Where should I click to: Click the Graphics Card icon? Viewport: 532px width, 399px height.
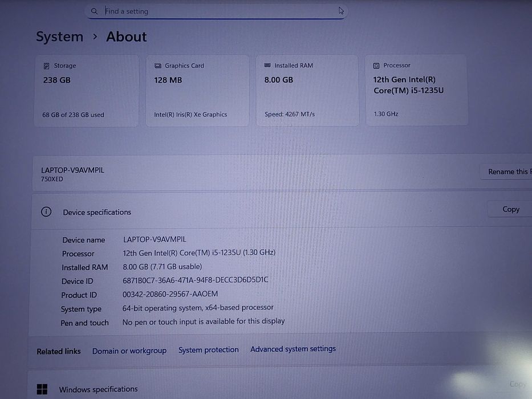[x=158, y=66]
